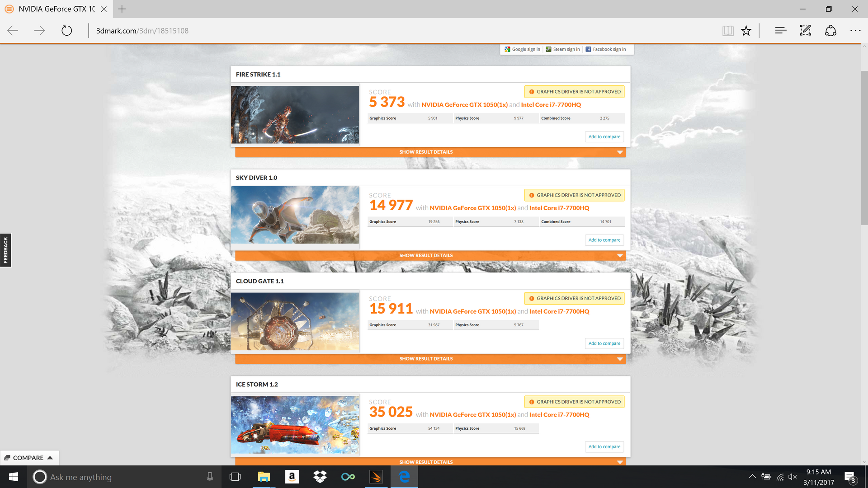Open clock showing 9:15 AM
This screenshot has width=868, height=488.
point(819,477)
